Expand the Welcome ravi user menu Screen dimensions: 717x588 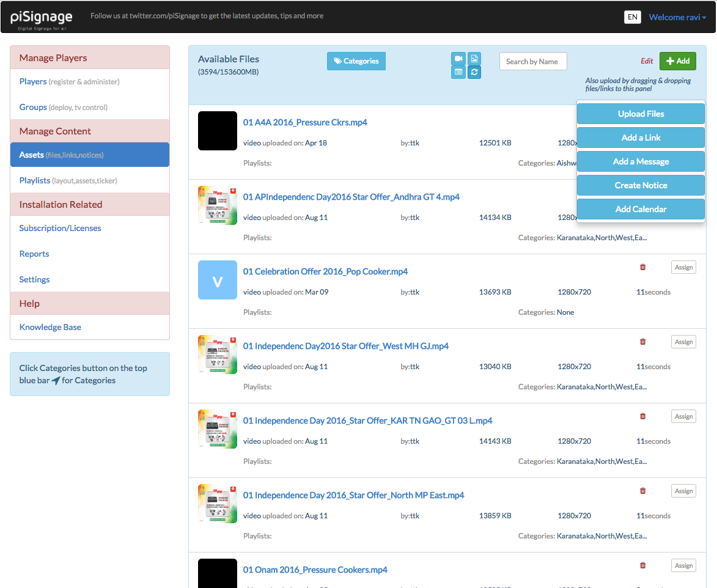pyautogui.click(x=677, y=17)
